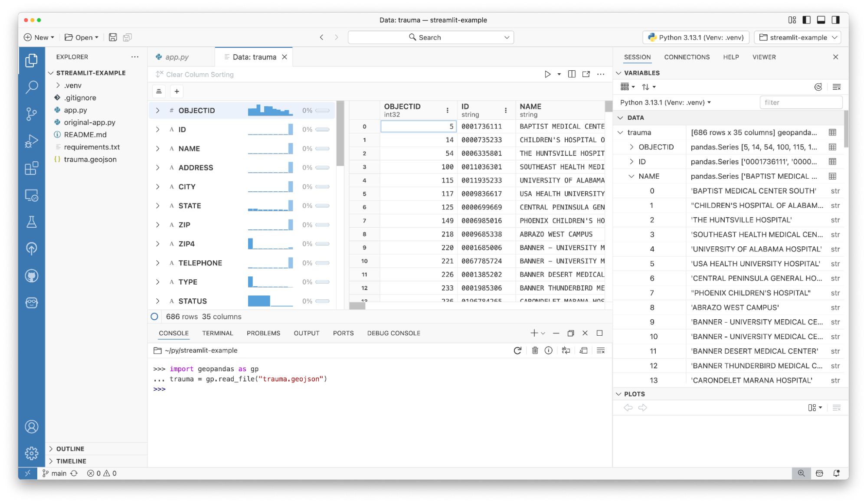Open the Python 3.13.1 interpreter dropdown
The width and height of the screenshot is (867, 504).
tap(697, 37)
